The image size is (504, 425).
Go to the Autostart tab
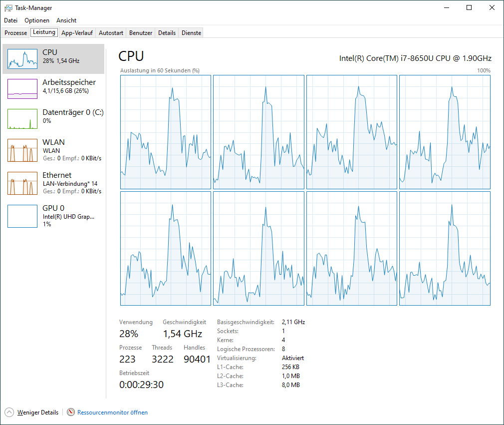[x=111, y=33]
